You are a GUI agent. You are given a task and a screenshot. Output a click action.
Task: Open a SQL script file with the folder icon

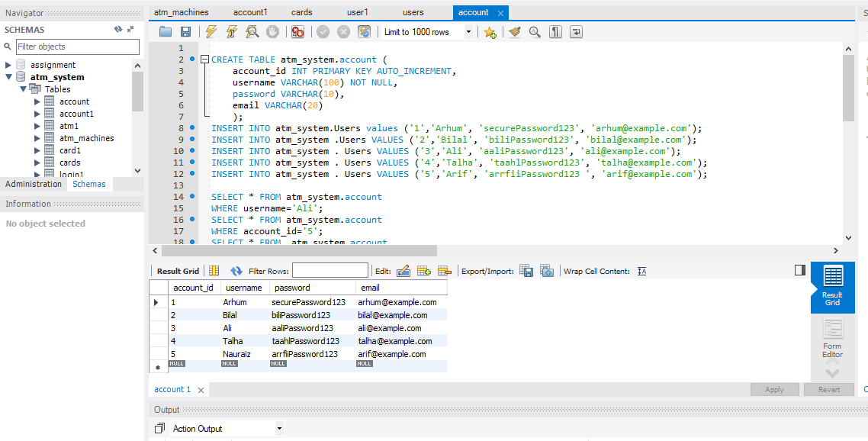pyautogui.click(x=166, y=32)
